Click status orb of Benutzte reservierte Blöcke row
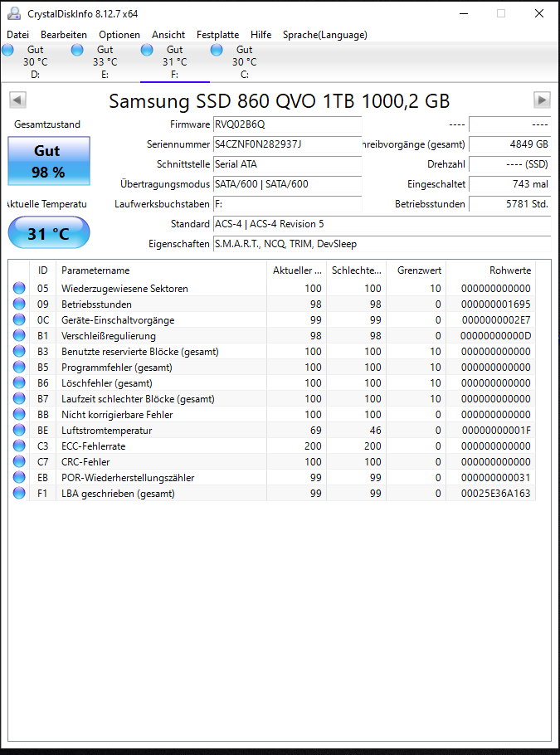560x755 pixels. (19, 352)
